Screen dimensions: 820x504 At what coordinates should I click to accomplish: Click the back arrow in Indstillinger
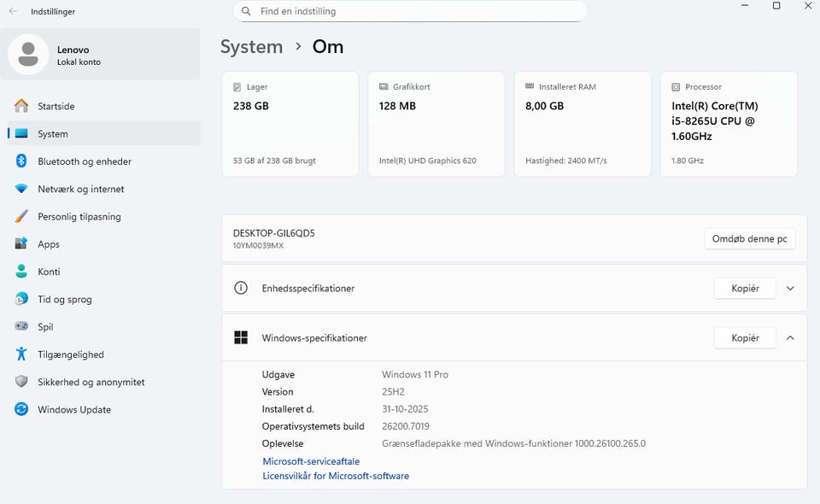[13, 11]
